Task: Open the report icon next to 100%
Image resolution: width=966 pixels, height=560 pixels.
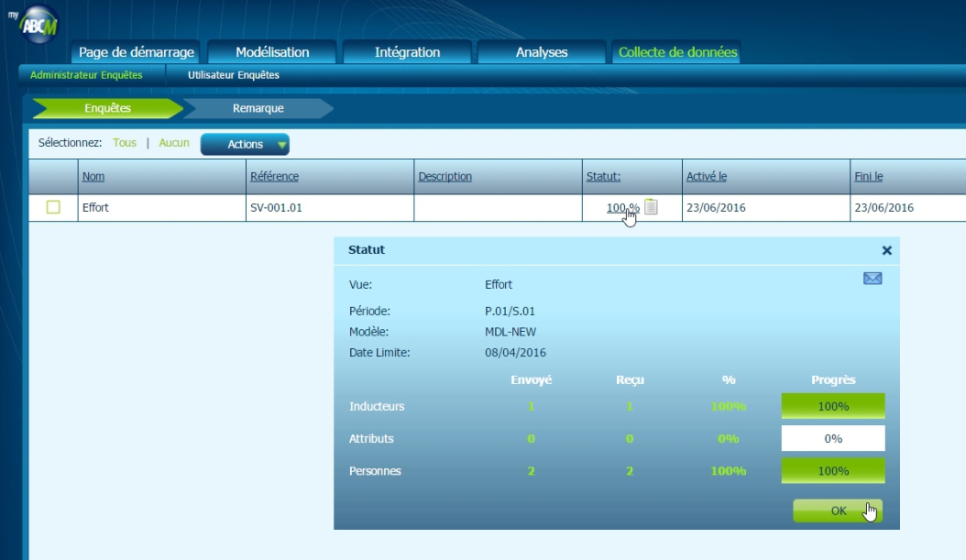Action: click(x=651, y=207)
